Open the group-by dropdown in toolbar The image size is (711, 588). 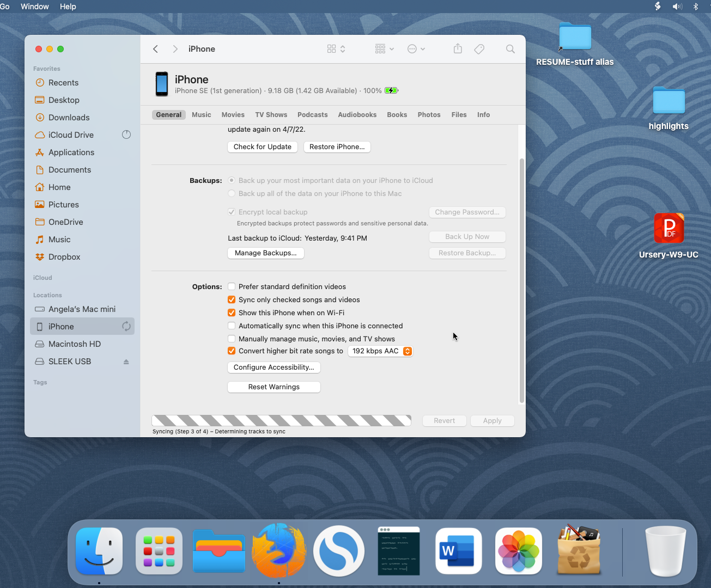point(385,49)
